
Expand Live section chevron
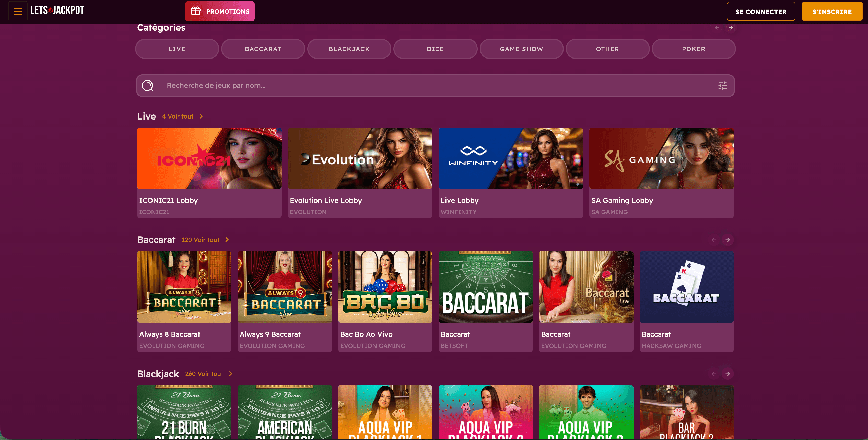[201, 116]
